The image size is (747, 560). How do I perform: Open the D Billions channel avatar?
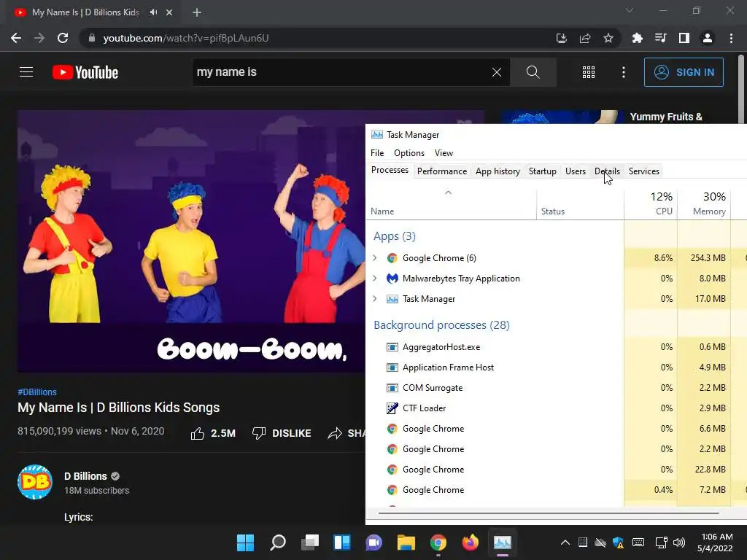tap(35, 482)
